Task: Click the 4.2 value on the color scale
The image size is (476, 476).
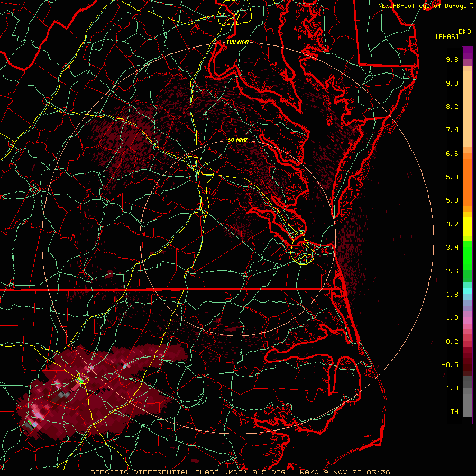Action: pyautogui.click(x=452, y=224)
